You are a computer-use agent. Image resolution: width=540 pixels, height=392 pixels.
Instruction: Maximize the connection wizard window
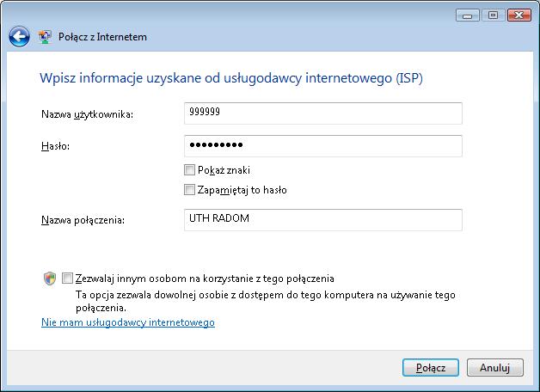click(x=493, y=15)
